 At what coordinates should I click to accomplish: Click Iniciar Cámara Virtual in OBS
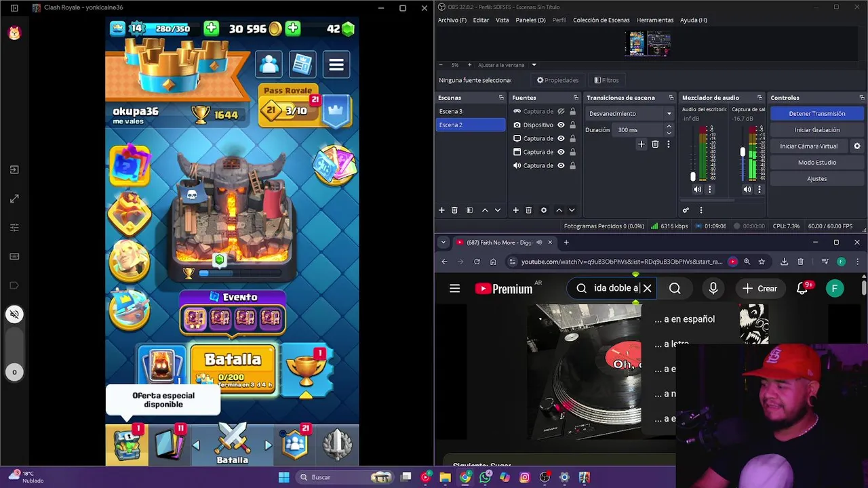(x=808, y=146)
